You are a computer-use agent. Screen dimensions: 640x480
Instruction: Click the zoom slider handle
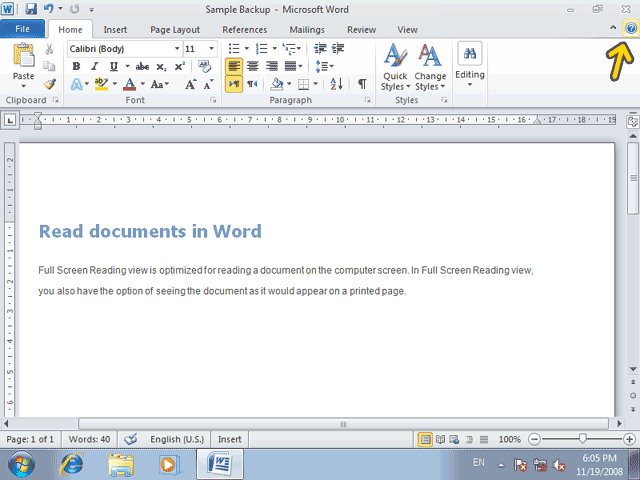(x=582, y=439)
